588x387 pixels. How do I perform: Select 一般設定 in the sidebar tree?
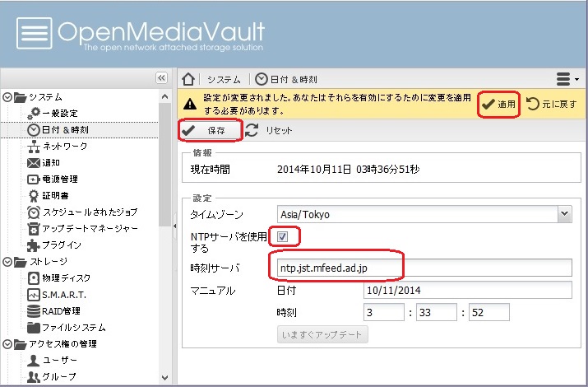tap(60, 114)
